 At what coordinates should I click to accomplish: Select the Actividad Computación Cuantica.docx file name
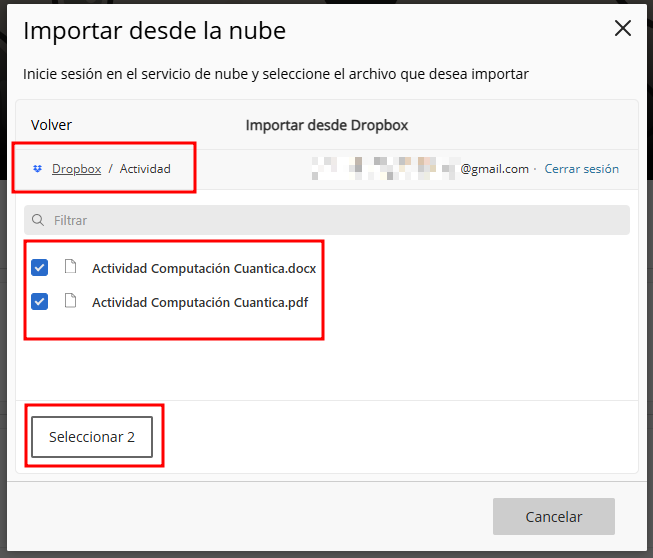click(x=204, y=268)
